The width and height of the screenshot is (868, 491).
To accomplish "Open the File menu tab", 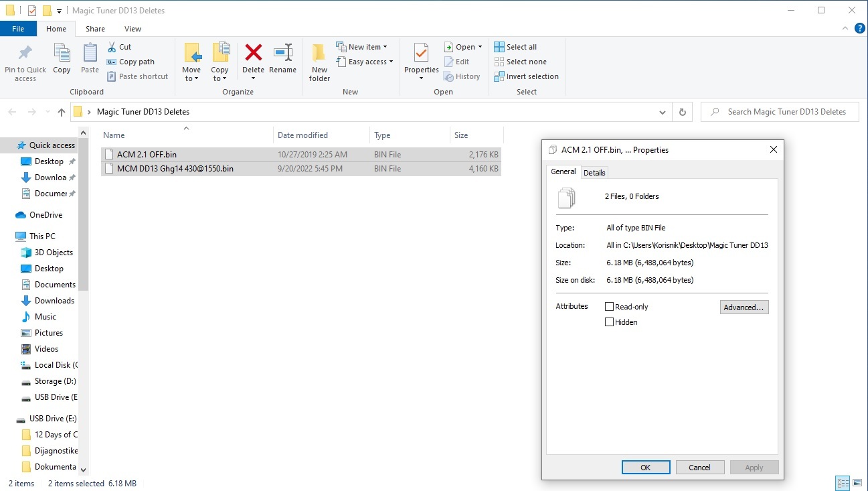I will pyautogui.click(x=18, y=29).
